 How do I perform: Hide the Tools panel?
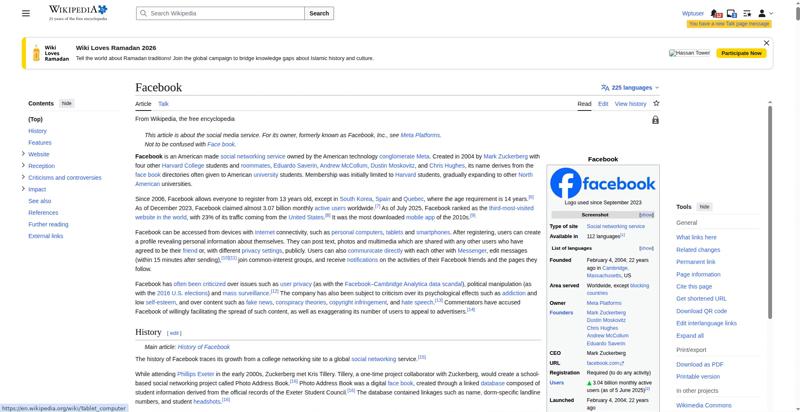pos(704,206)
